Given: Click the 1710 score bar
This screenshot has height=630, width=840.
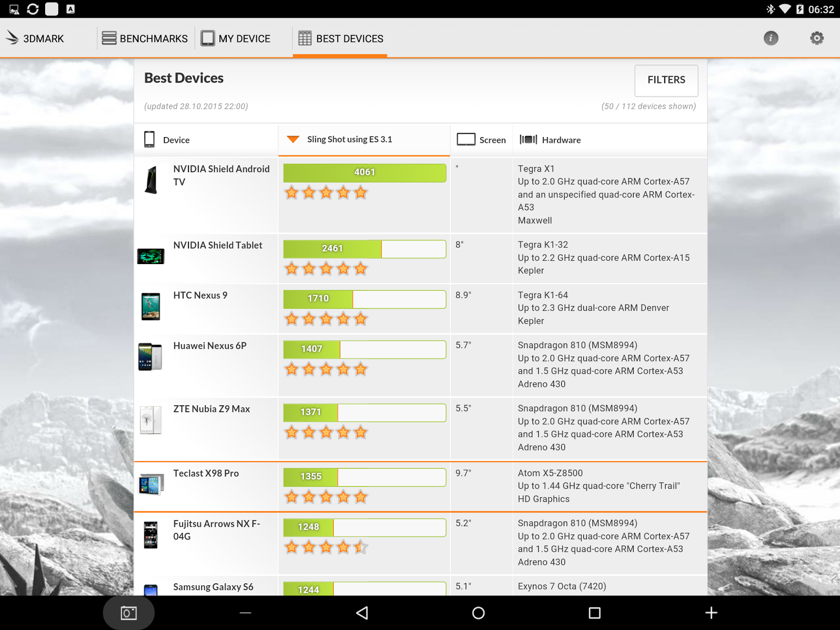Looking at the screenshot, I should [365, 299].
